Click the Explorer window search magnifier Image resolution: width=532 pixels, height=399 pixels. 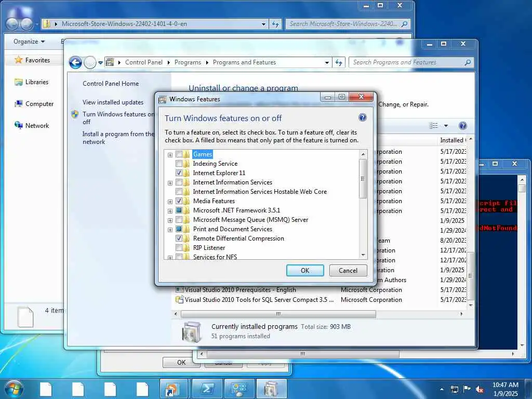(x=404, y=24)
